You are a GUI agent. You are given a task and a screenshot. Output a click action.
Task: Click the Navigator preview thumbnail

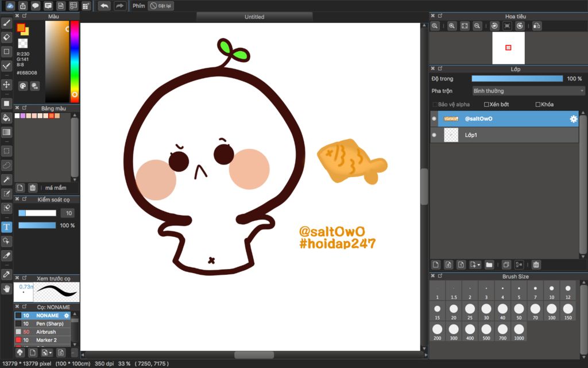click(508, 48)
